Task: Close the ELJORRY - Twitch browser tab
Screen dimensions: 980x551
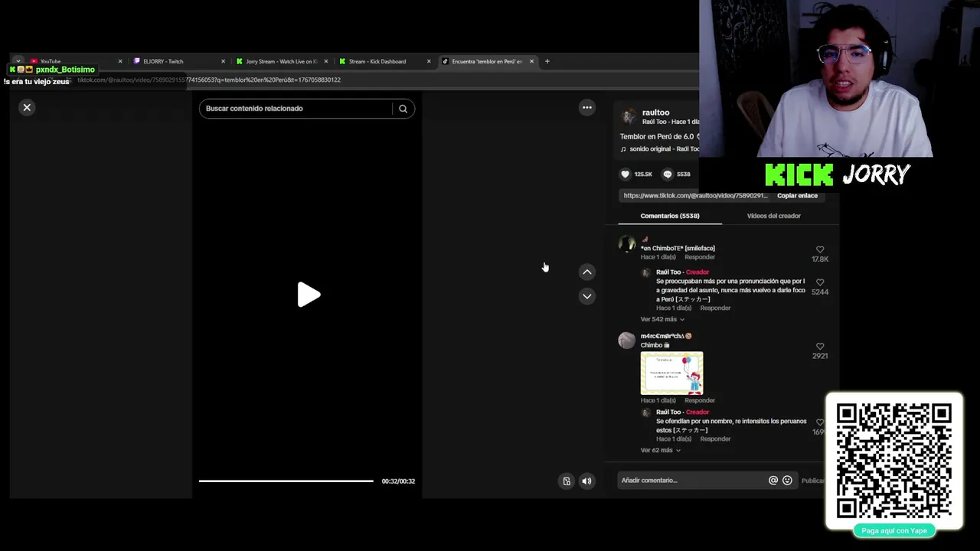Action: (223, 61)
